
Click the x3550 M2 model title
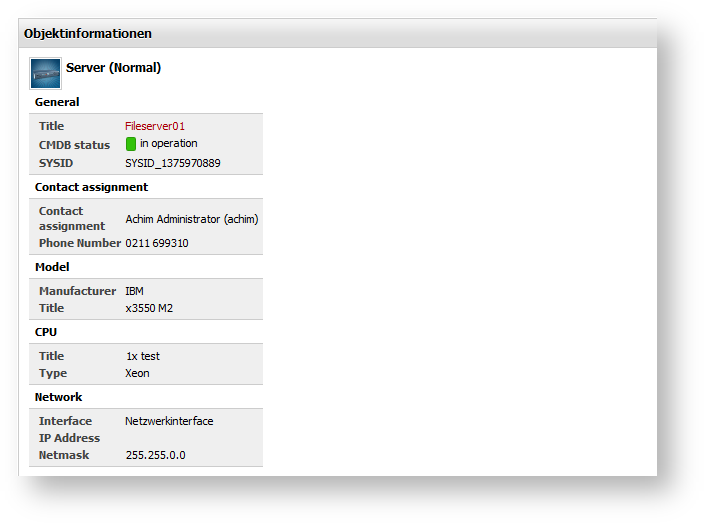(x=149, y=308)
